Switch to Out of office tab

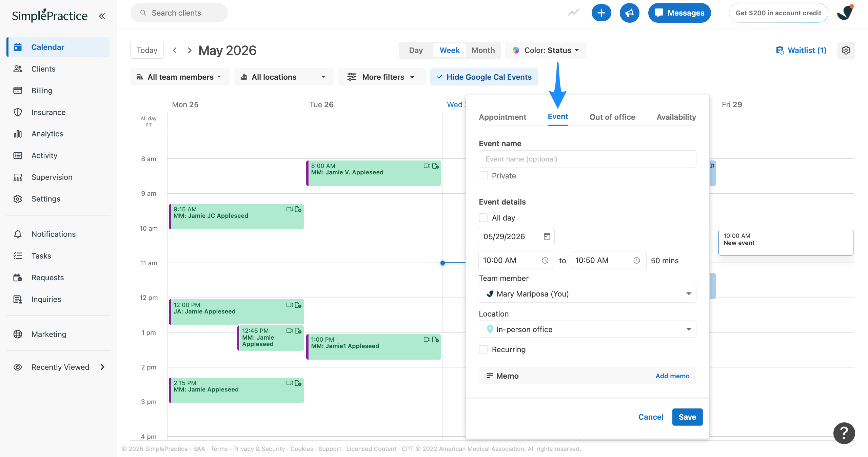[x=612, y=117]
